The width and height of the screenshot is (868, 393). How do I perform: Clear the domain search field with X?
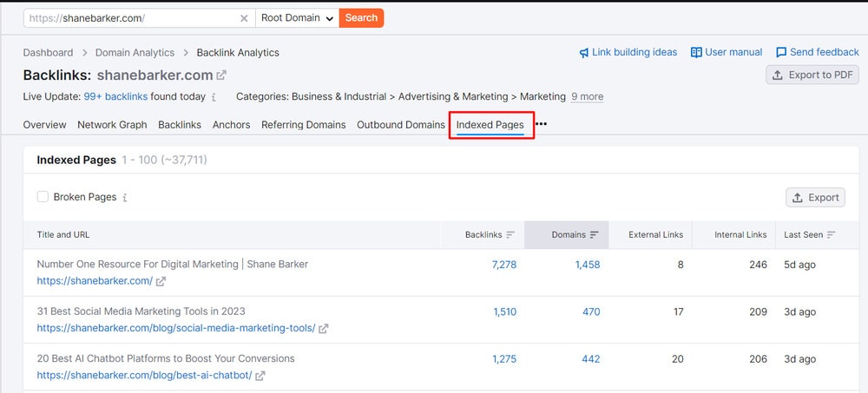(x=244, y=18)
